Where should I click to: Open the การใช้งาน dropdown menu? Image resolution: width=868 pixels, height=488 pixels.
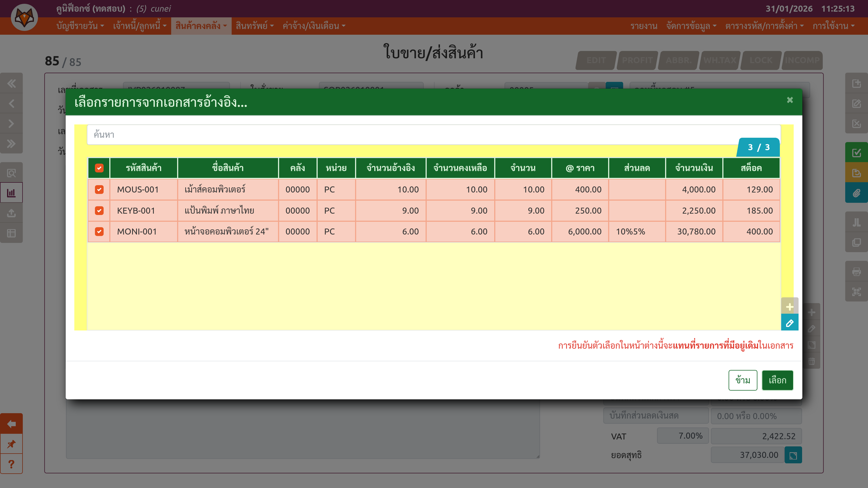(833, 26)
